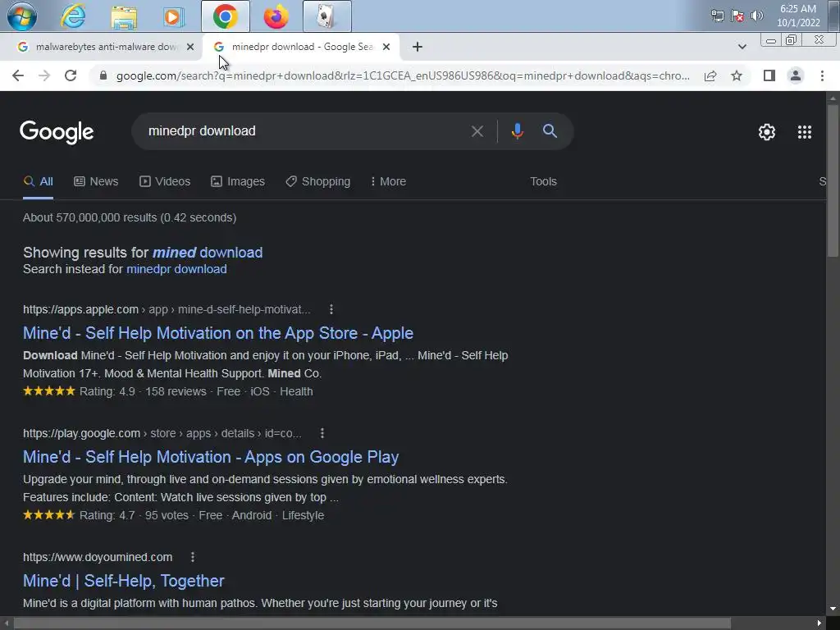Open a new tab with plus button
This screenshot has width=840, height=630.
418,47
